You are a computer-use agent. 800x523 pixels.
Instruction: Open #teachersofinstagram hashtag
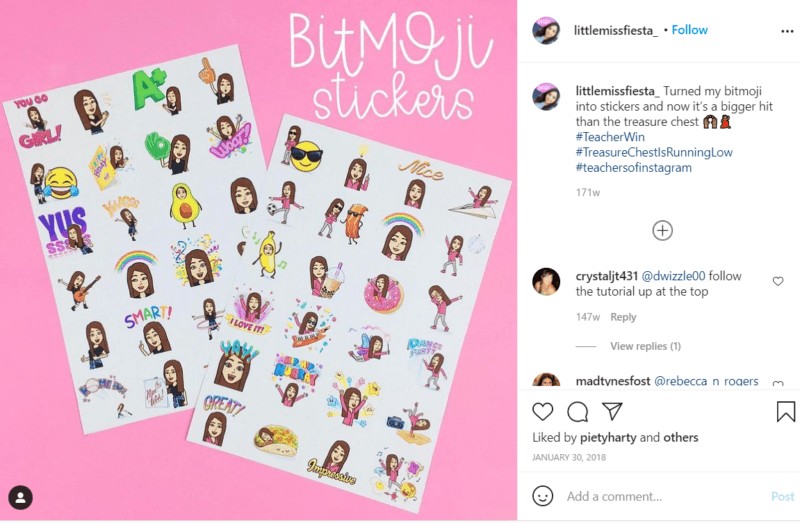click(x=634, y=167)
